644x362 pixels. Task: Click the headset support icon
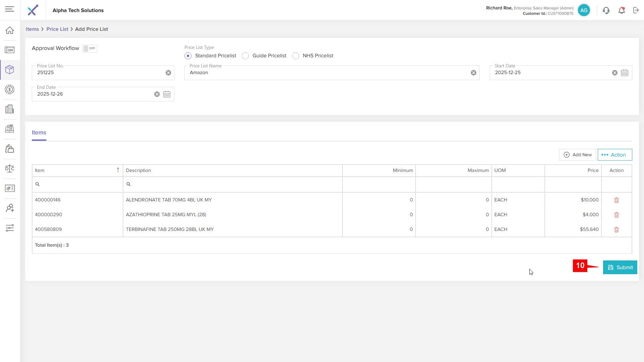pos(606,10)
